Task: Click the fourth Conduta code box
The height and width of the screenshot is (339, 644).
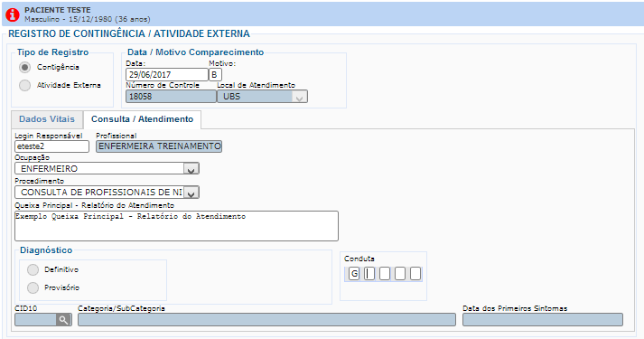Action: (400, 274)
